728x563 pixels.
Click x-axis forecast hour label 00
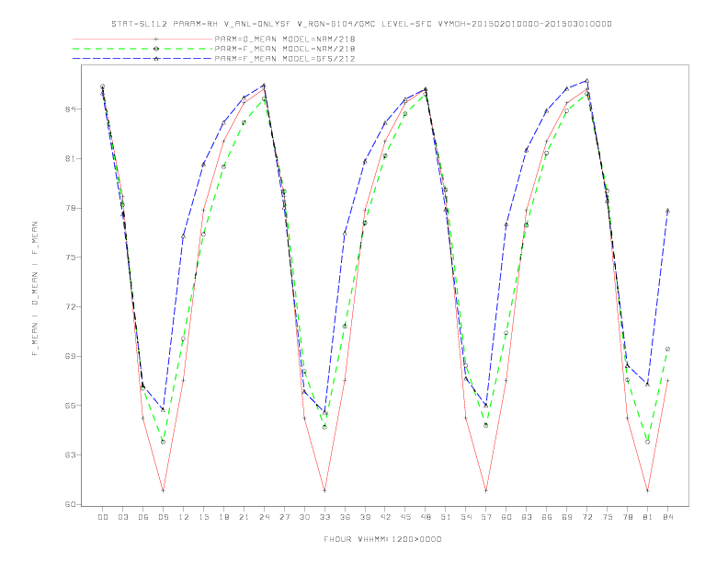[103, 517]
